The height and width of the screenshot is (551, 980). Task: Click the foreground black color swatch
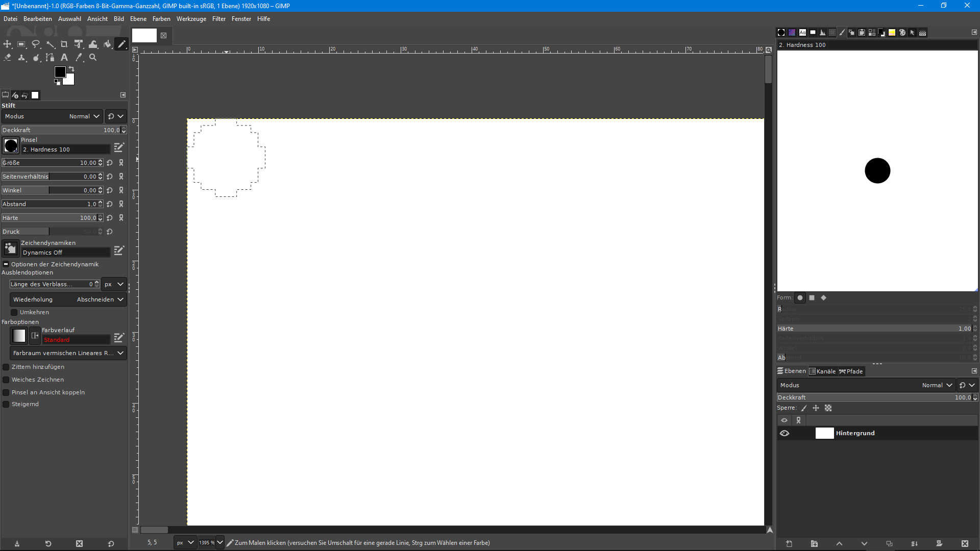60,72
